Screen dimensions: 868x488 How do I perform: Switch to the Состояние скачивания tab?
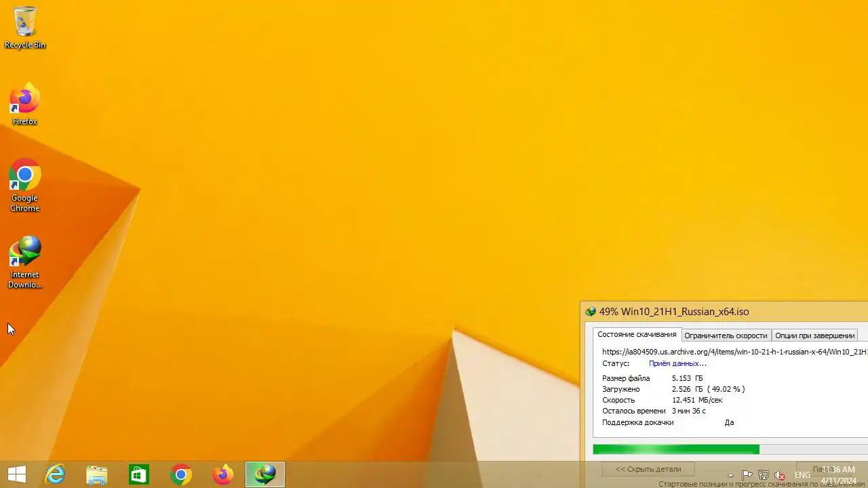coord(637,335)
